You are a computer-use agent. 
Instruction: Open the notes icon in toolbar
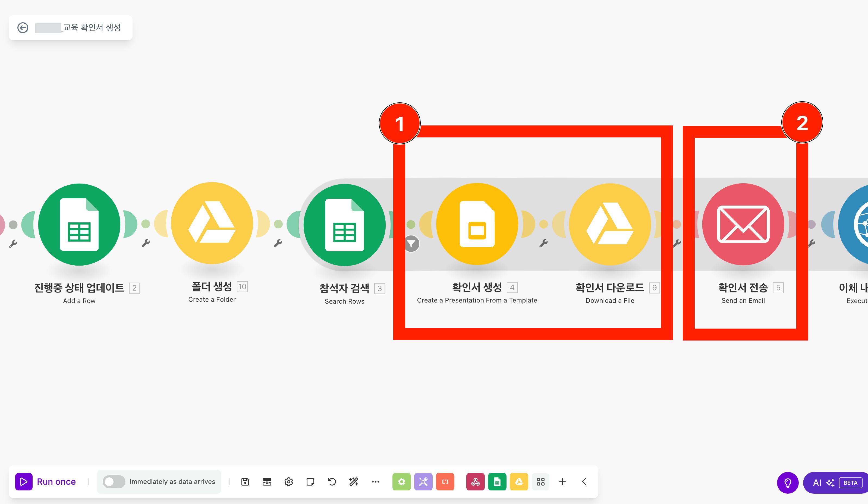pyautogui.click(x=310, y=482)
